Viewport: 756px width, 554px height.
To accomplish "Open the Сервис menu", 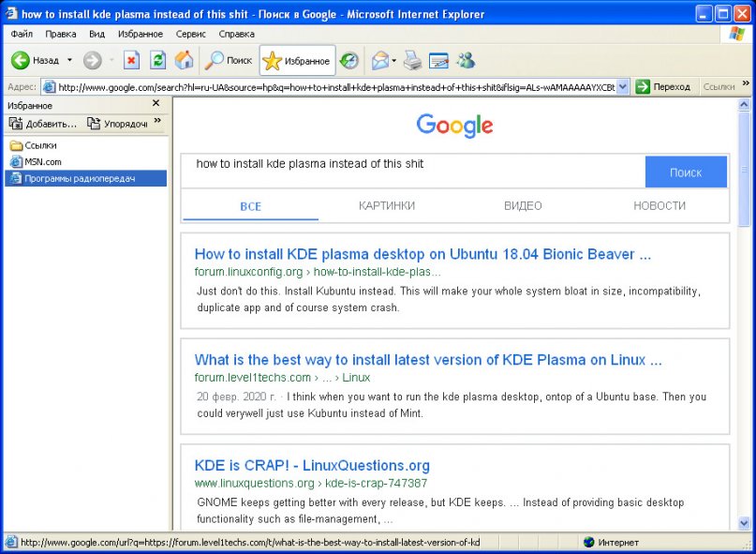I will (190, 34).
